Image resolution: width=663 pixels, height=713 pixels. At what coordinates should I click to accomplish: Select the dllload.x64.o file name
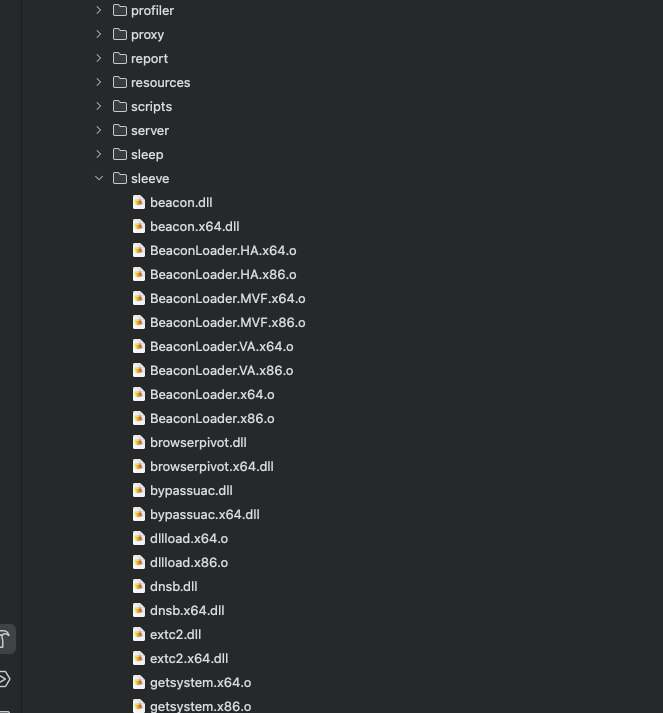tap(189, 538)
